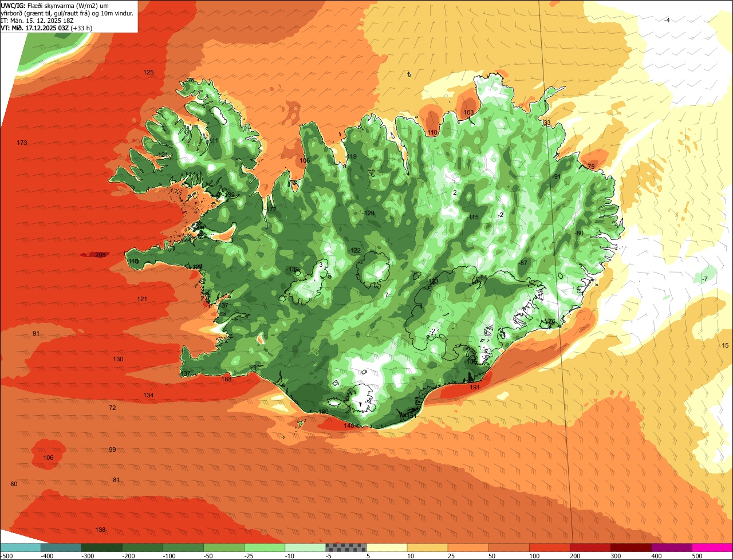The width and height of the screenshot is (733, 560).
Task: Click the map value 15
Action: tap(725, 345)
